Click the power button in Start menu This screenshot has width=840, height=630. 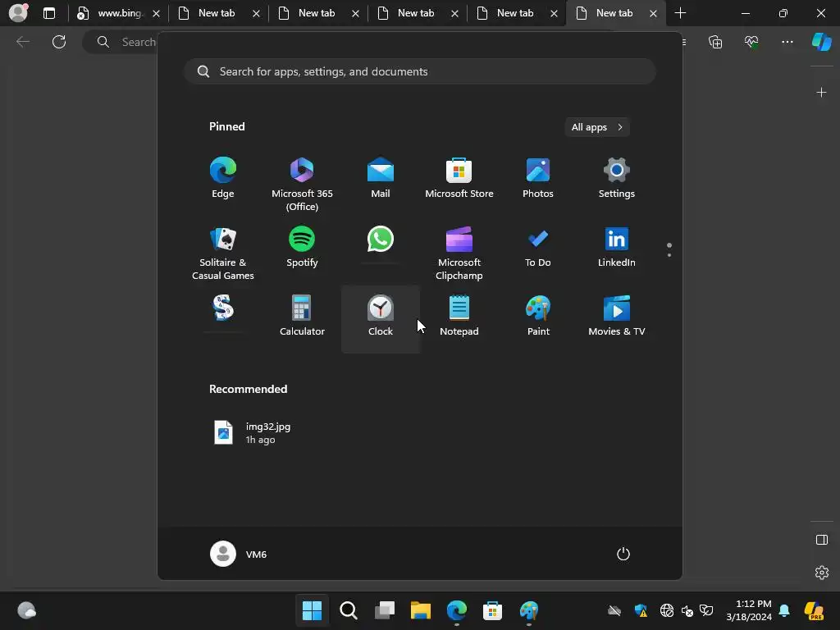pos(623,554)
